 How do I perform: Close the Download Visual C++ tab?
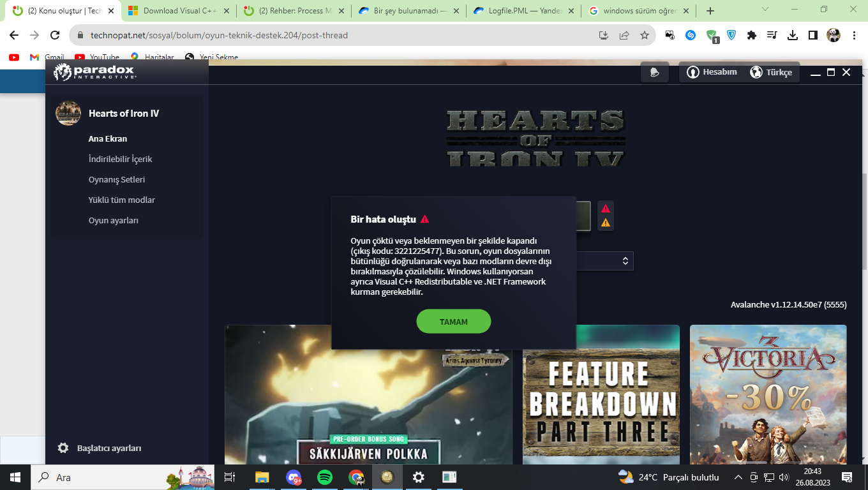pyautogui.click(x=226, y=11)
